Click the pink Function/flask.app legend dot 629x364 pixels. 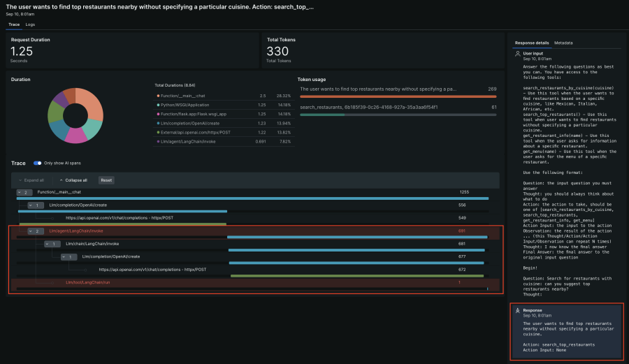pyautogui.click(x=157, y=114)
